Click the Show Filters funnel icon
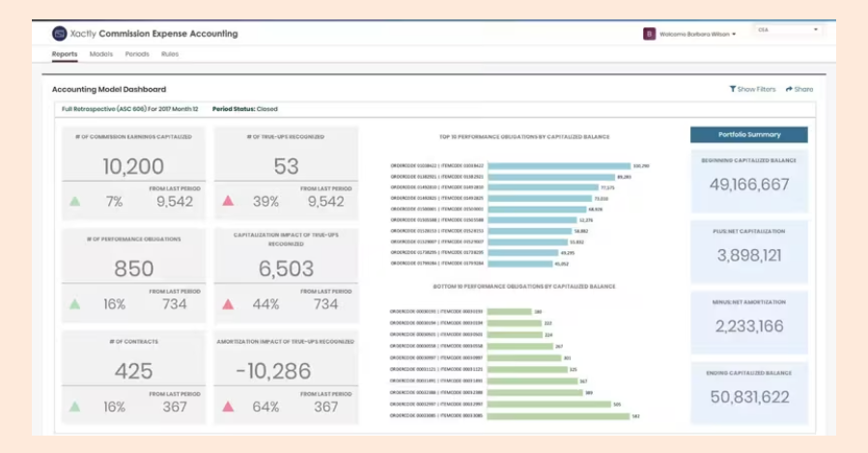The image size is (868, 453). 733,89
